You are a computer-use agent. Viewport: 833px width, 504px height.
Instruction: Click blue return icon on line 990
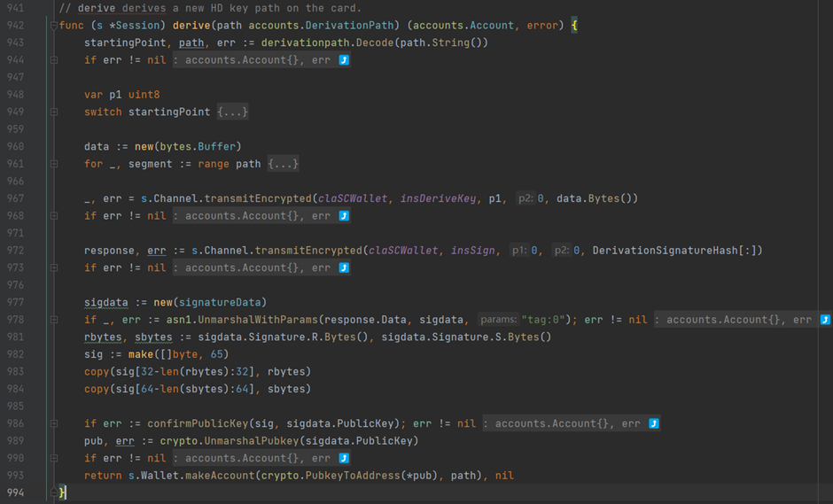coord(344,458)
